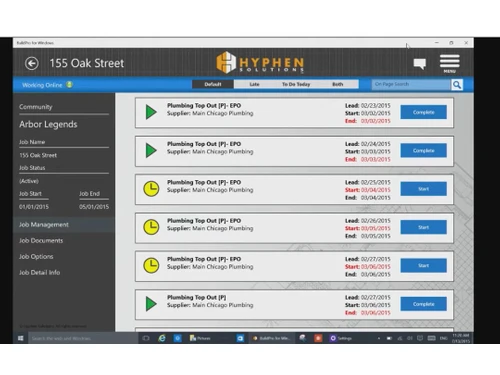Click the 05/01/2015 job end date
This screenshot has height=375, width=500.
point(94,207)
